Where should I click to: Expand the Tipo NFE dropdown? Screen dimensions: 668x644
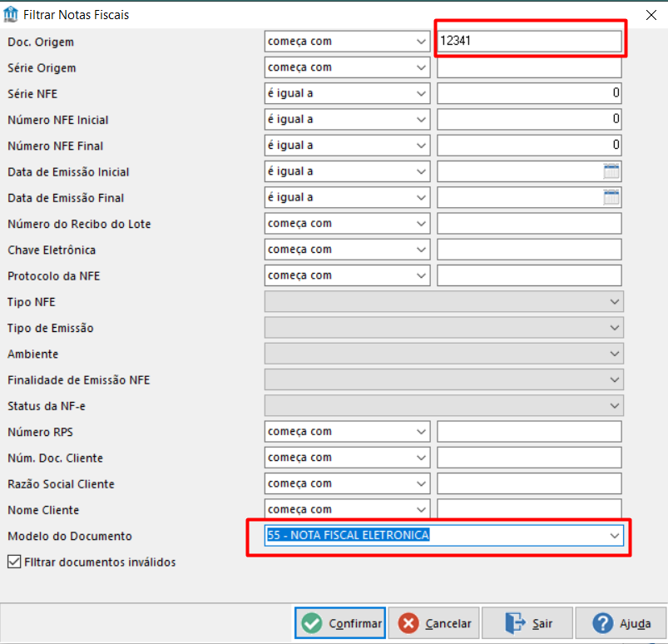tap(444, 302)
